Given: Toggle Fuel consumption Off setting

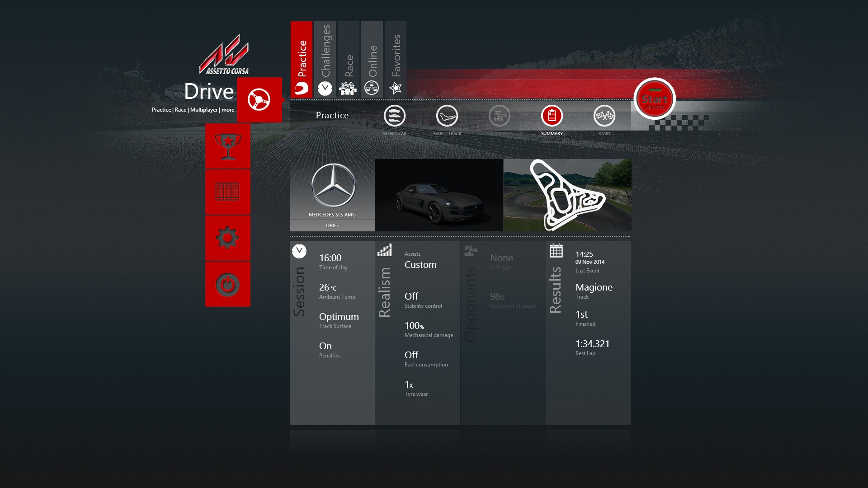Looking at the screenshot, I should click(x=411, y=356).
